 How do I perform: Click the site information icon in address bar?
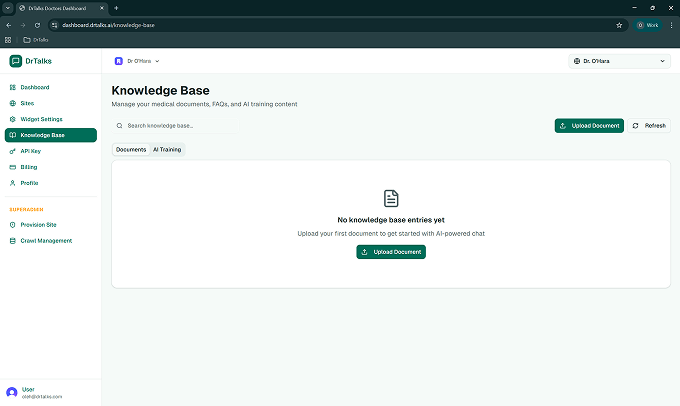(x=54, y=25)
